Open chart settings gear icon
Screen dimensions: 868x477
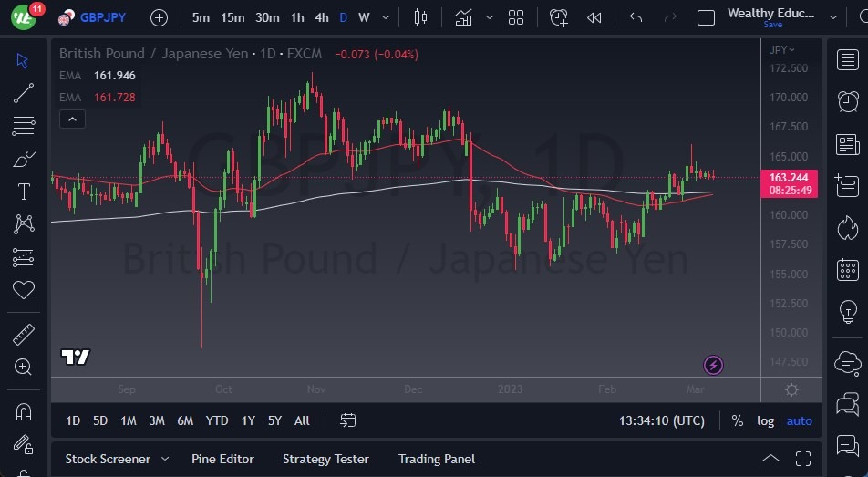point(791,390)
